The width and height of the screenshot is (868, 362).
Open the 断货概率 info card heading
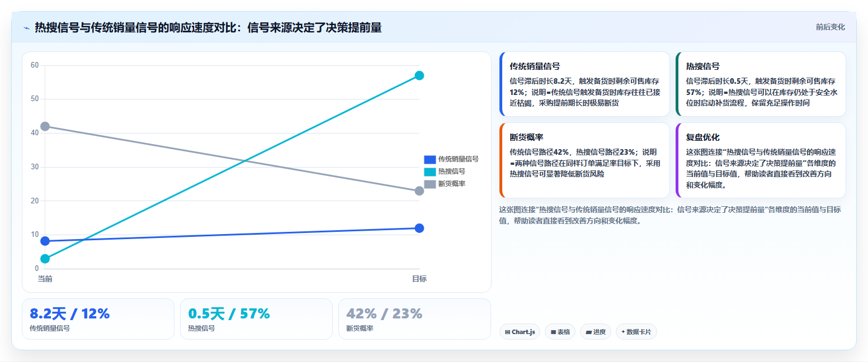pos(526,137)
